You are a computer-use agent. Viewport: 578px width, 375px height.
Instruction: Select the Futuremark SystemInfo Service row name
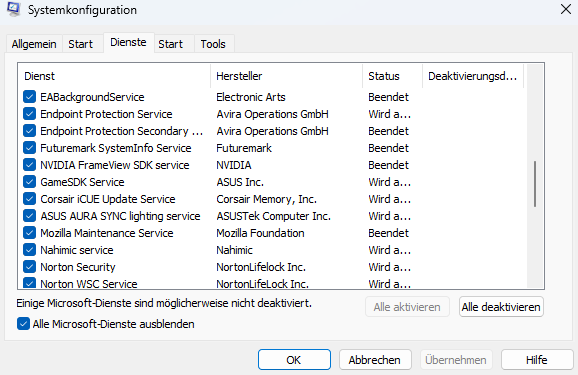pos(116,148)
